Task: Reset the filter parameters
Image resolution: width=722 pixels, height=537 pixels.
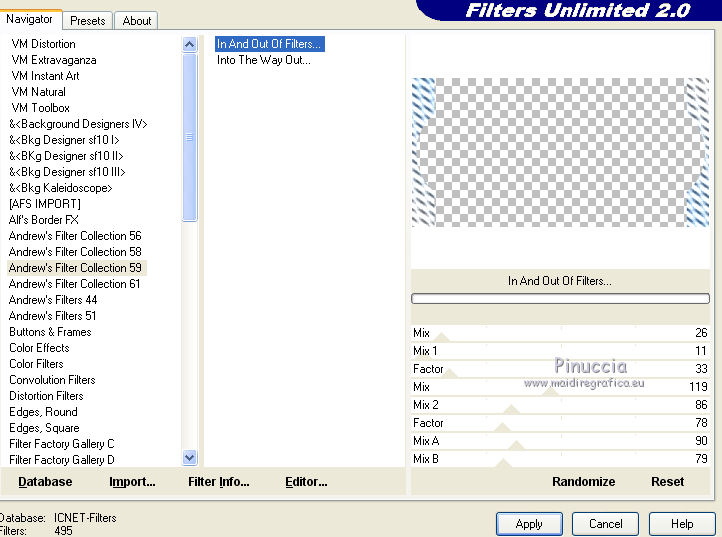Action: tap(667, 482)
